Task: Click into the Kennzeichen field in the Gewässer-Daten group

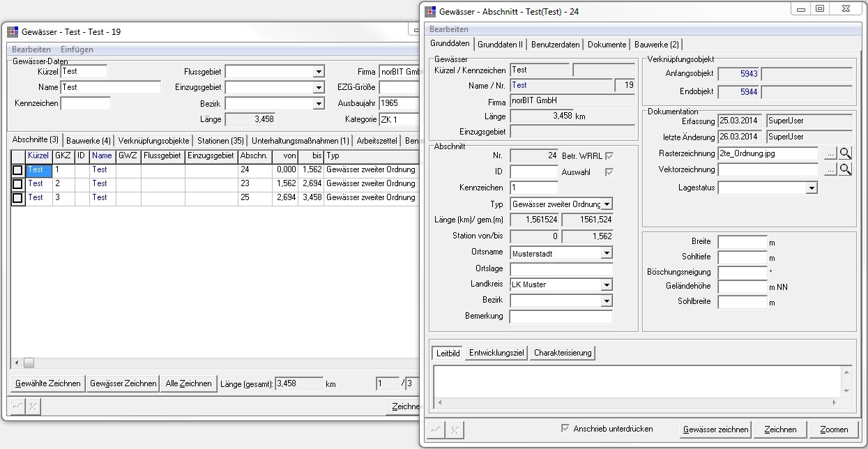Action: point(86,104)
